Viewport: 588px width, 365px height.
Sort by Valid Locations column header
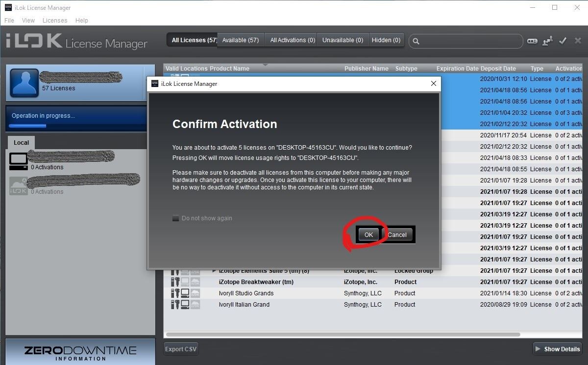[x=187, y=69]
